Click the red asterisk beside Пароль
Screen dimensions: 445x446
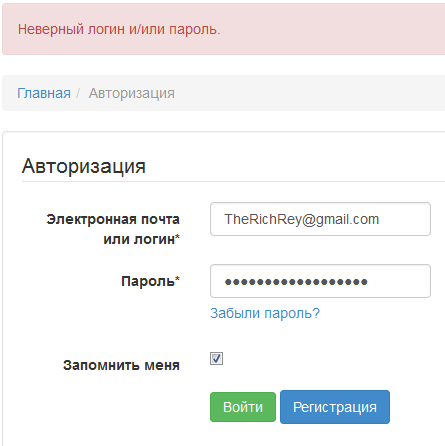click(178, 278)
